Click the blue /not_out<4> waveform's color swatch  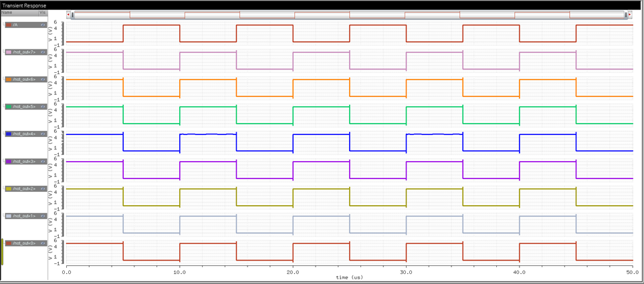(9, 134)
